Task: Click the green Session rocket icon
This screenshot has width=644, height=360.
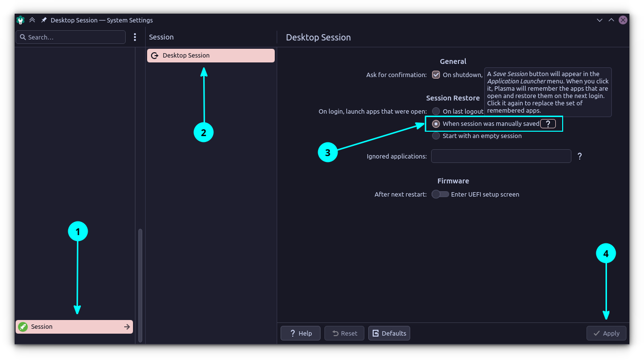Action: tap(23, 327)
